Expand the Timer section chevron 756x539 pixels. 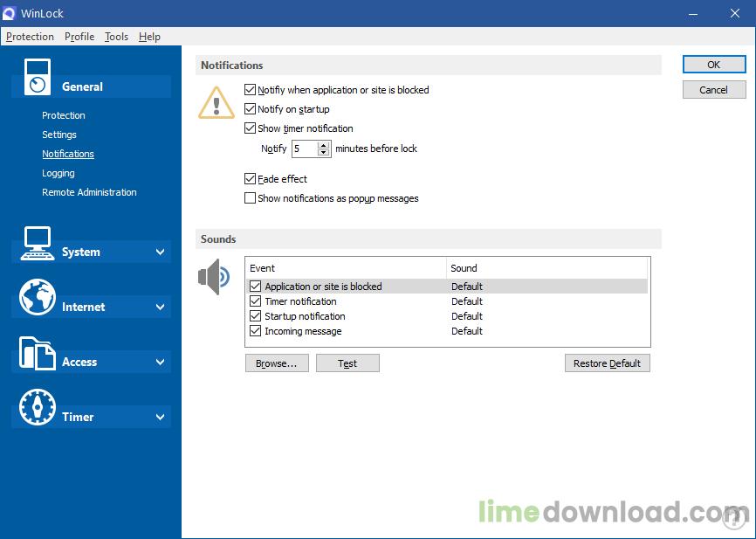tap(160, 417)
